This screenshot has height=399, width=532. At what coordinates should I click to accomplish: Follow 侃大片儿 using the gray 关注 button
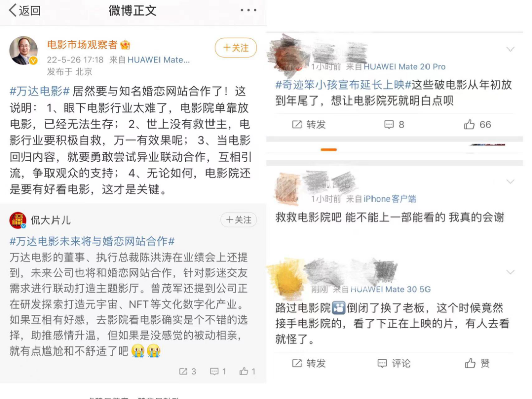coord(239,220)
